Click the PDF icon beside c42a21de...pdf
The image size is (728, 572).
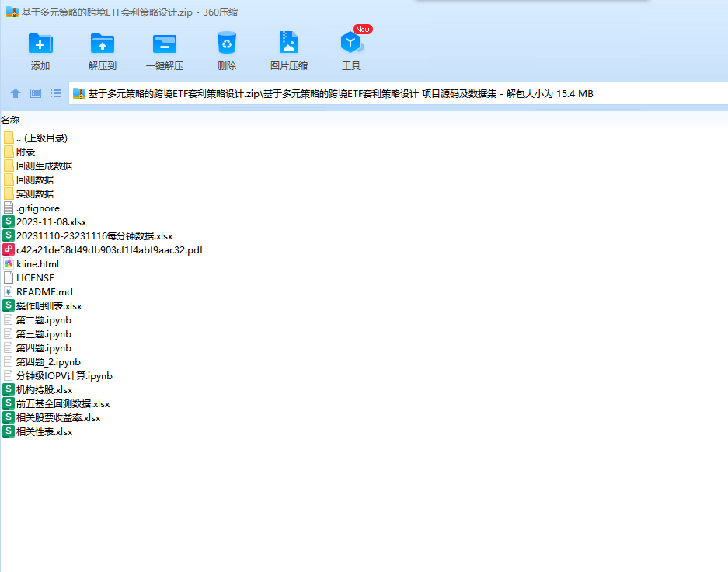point(9,249)
